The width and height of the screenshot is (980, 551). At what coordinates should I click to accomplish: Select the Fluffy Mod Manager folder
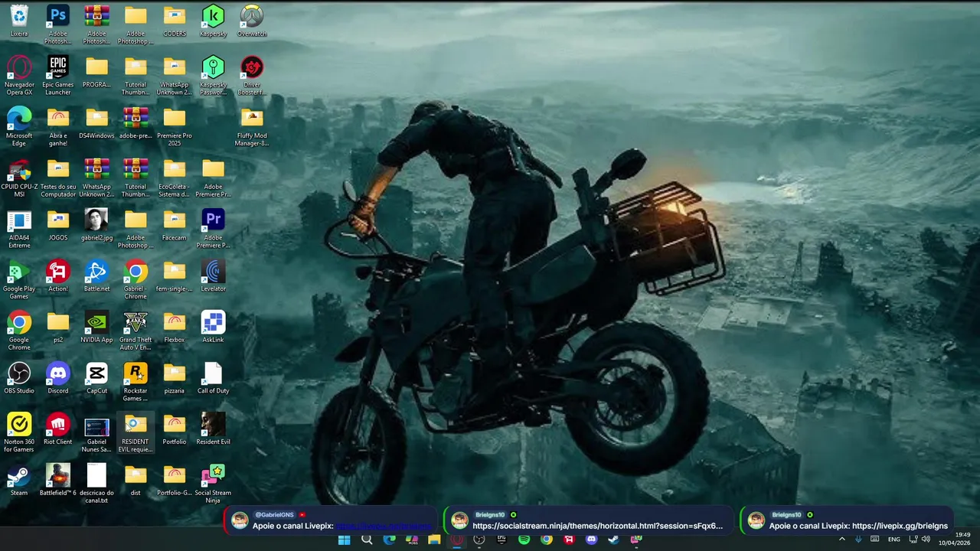[252, 126]
